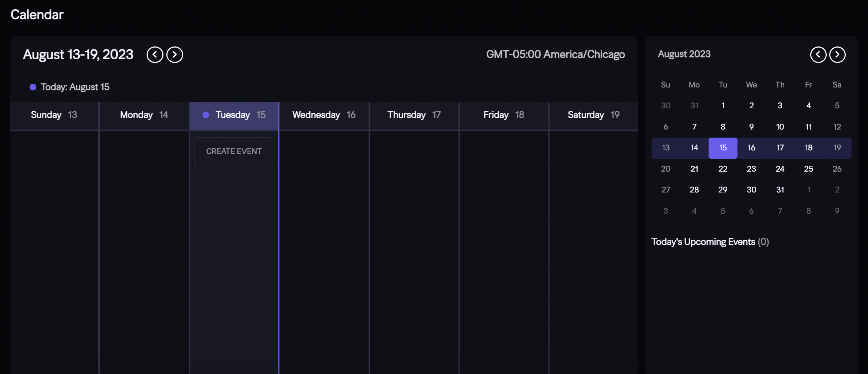
Task: Select the Wednesday 16 column header
Action: [324, 115]
